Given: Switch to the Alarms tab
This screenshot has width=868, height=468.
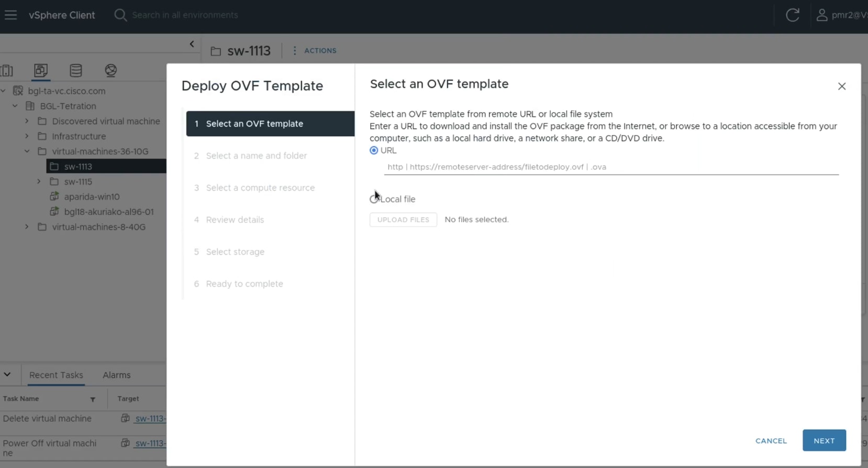Looking at the screenshot, I should click(116, 375).
